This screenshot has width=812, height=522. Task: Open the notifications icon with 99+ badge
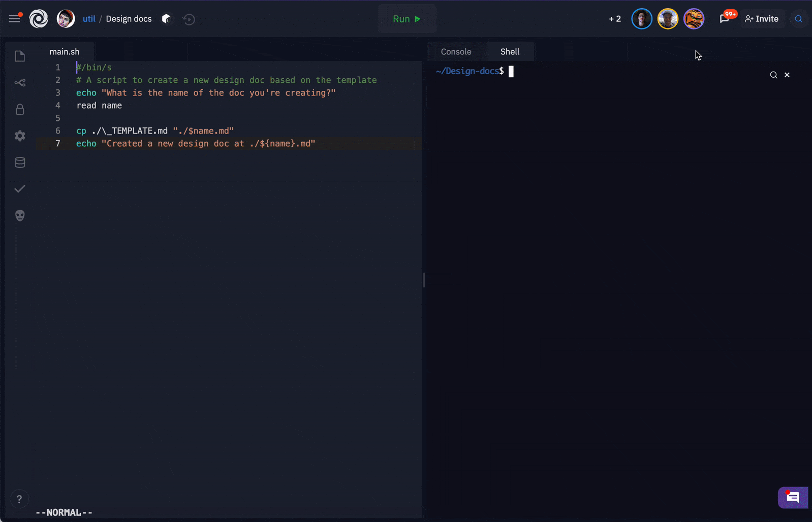pyautogui.click(x=725, y=19)
